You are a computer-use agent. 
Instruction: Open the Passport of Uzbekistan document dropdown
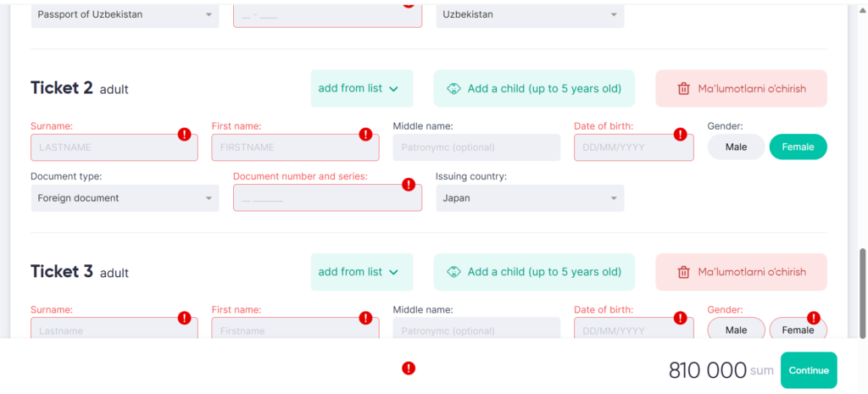[125, 14]
